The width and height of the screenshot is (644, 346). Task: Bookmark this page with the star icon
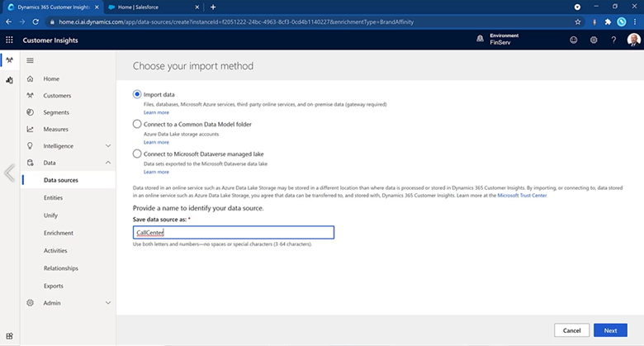[x=578, y=21]
